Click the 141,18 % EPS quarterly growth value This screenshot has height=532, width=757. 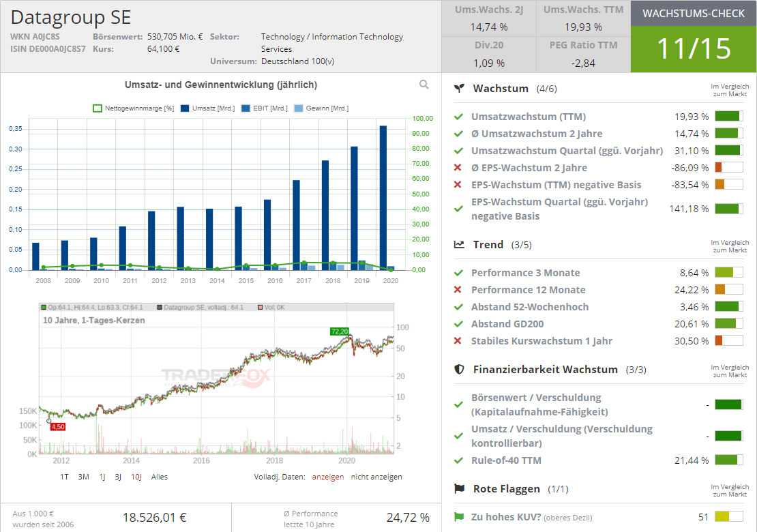(689, 209)
